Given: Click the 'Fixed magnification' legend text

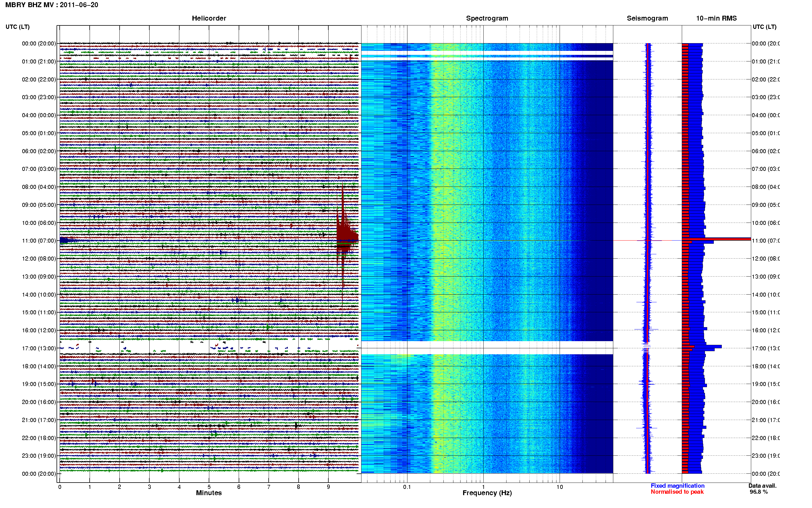Looking at the screenshot, I should coord(678,486).
